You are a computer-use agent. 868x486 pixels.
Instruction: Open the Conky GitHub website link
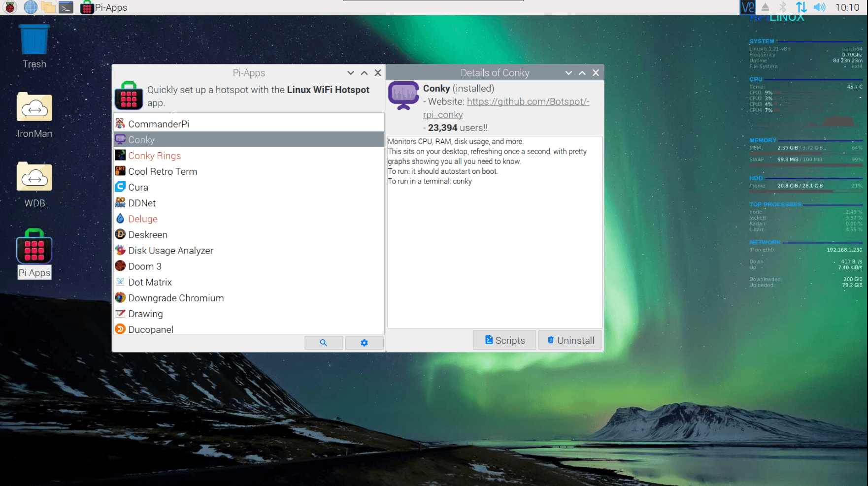(528, 102)
